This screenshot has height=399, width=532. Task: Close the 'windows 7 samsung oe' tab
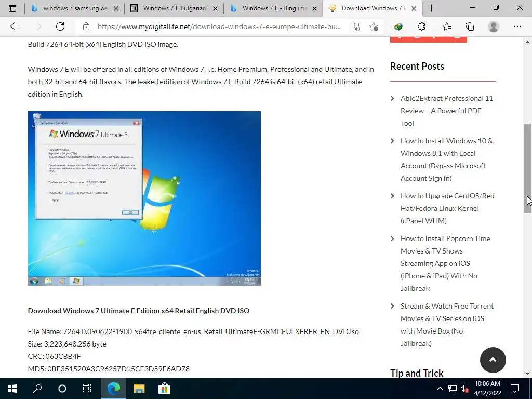click(116, 8)
